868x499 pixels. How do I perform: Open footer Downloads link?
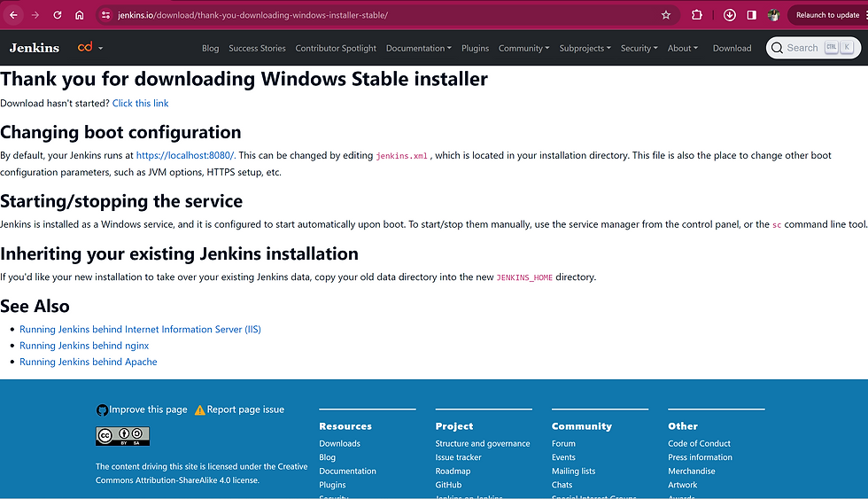click(x=339, y=443)
